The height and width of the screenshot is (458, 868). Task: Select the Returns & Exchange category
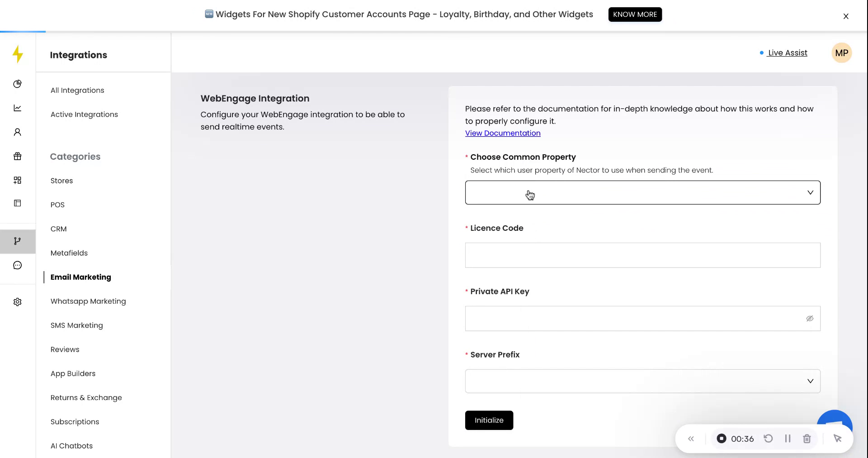pos(86,397)
